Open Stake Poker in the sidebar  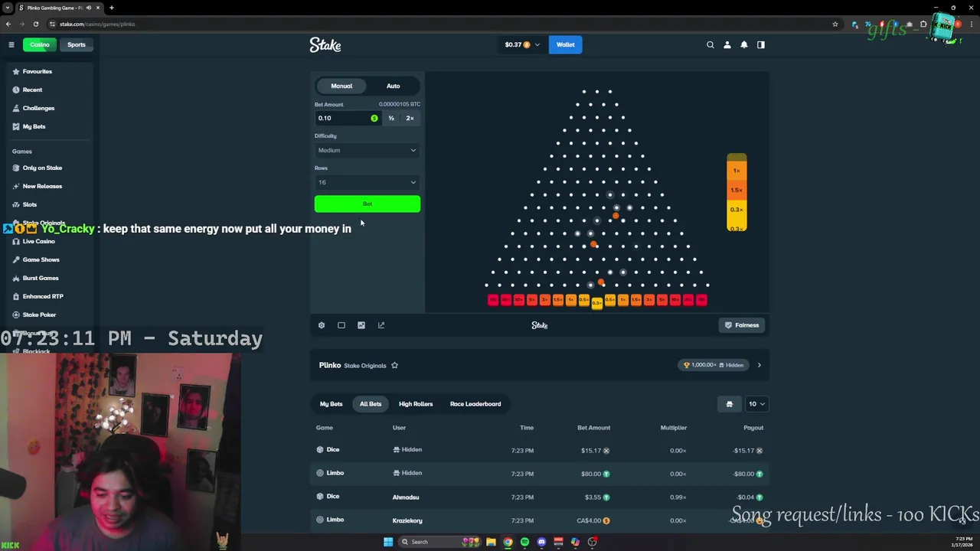[x=39, y=315]
